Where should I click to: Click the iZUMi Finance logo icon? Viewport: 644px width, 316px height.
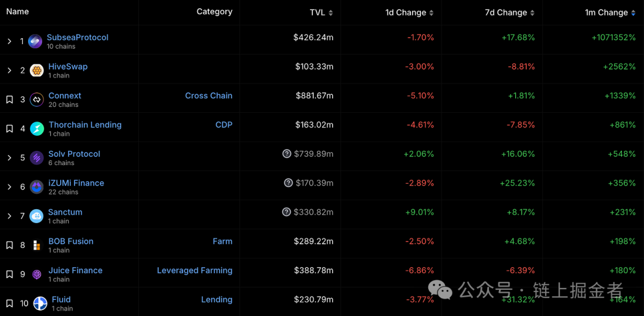click(37, 187)
